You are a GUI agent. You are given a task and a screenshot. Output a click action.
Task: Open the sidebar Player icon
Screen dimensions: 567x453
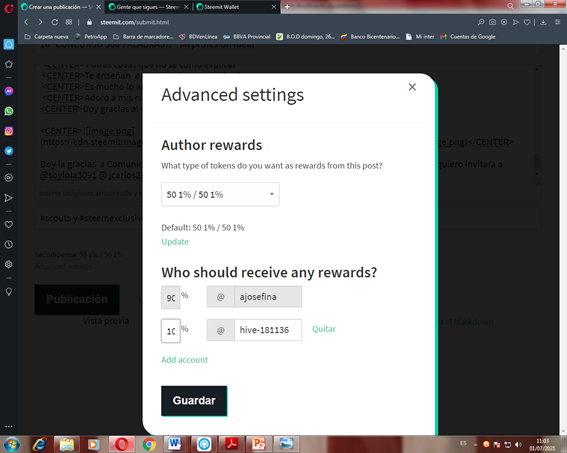click(x=9, y=178)
